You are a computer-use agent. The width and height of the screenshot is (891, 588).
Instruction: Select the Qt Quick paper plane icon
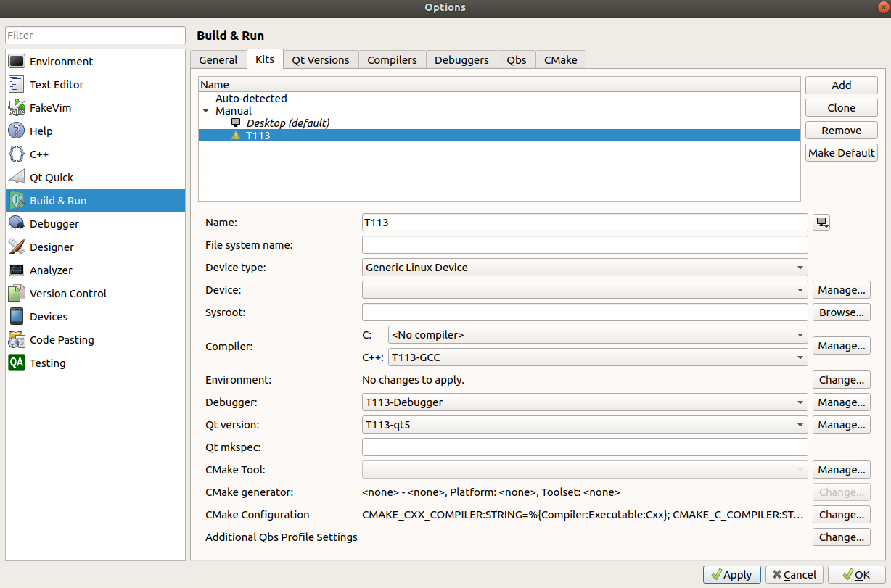[17, 178]
